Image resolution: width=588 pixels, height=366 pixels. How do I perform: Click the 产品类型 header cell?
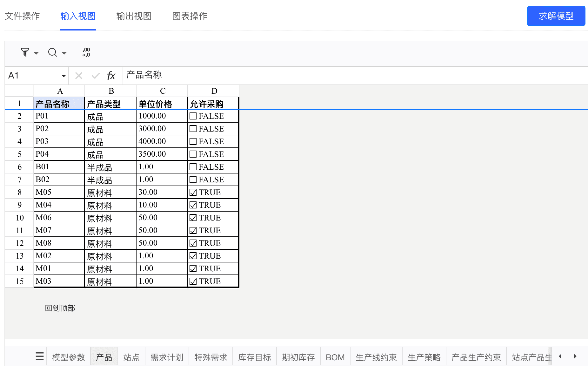coord(110,104)
